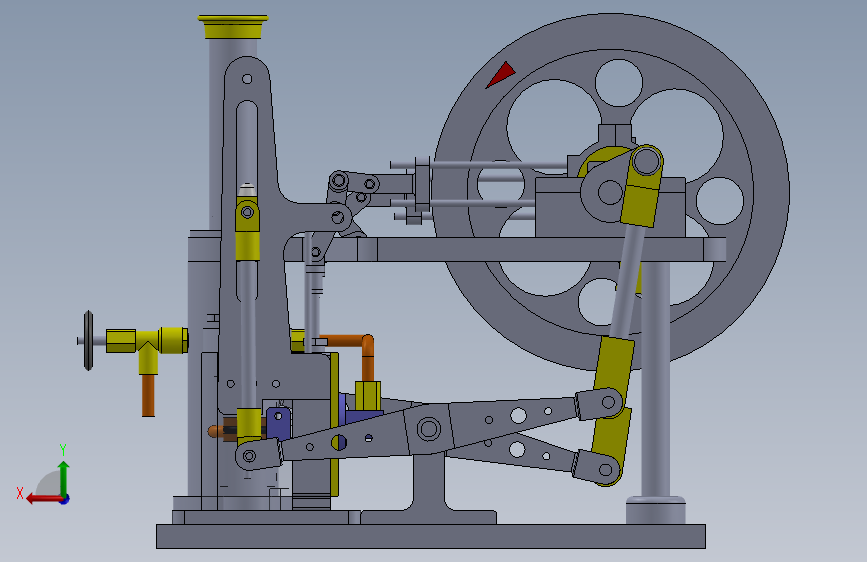867x562 pixels.
Task: Select the right vertical support column
Action: 656,379
